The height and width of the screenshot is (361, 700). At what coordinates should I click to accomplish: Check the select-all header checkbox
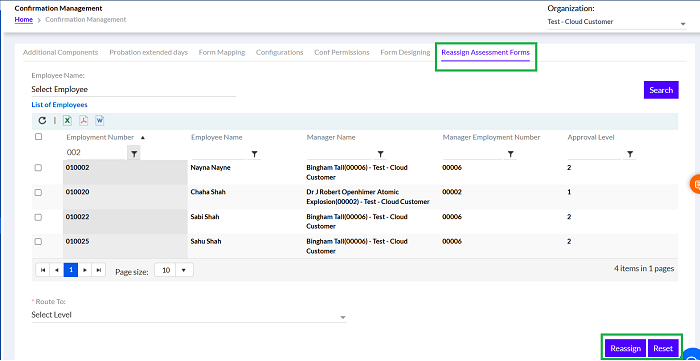point(38,137)
